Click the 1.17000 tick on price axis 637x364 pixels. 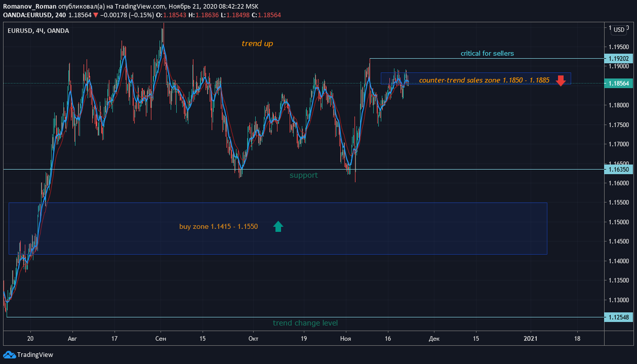click(x=619, y=144)
